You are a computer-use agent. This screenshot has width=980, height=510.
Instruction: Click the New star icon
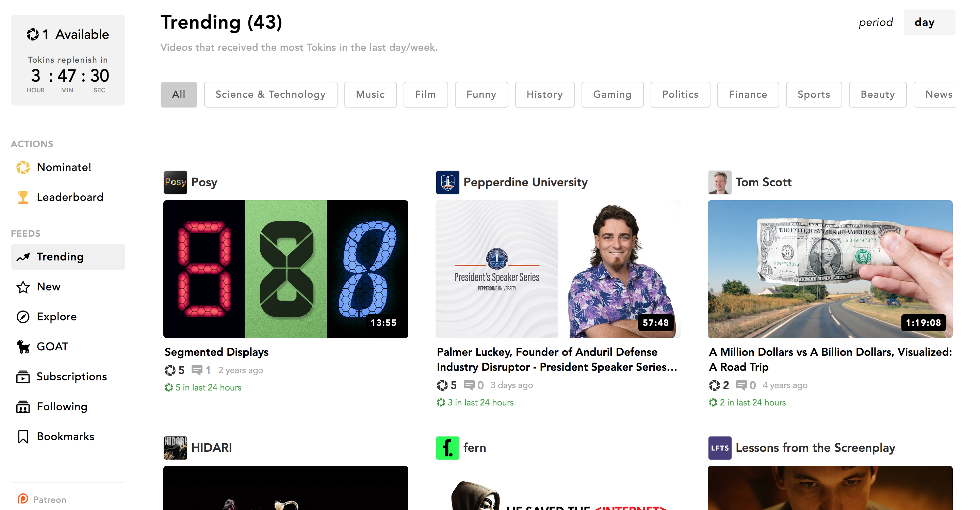23,287
